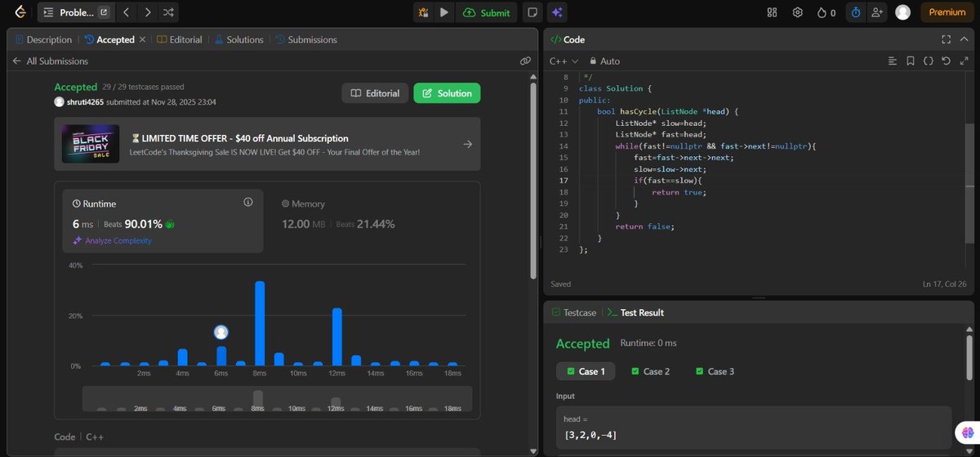Pick a random problem with shuffle icon
The height and width of the screenshot is (457, 980).
[168, 12]
